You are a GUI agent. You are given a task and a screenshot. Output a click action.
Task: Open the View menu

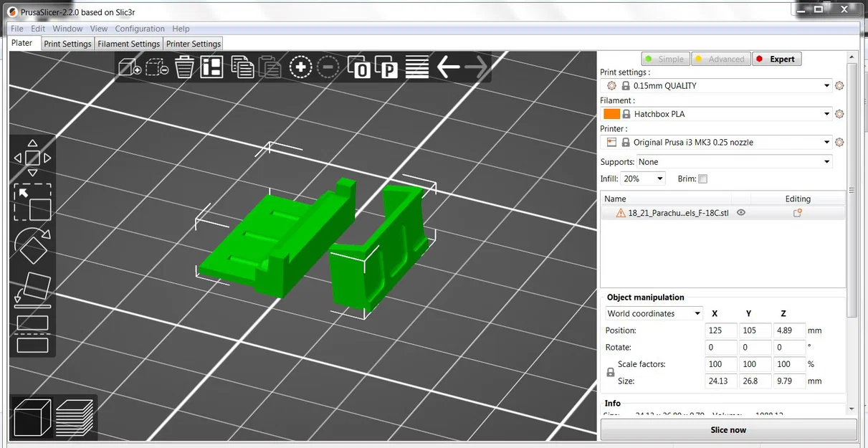coord(99,29)
